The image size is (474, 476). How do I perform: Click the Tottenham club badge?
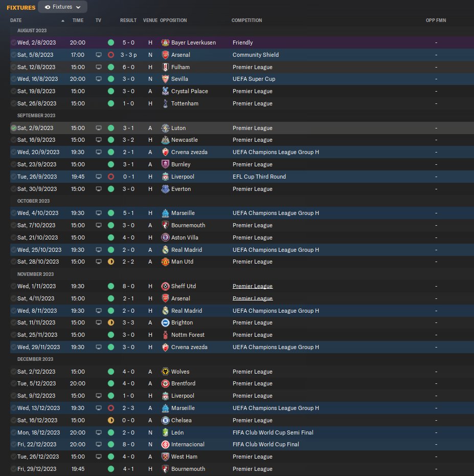[x=165, y=103]
